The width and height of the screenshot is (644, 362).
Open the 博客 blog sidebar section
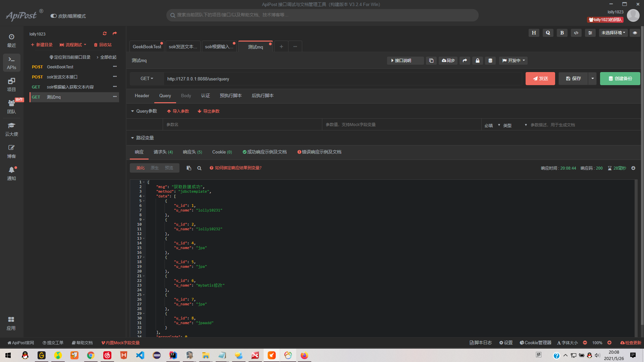pyautogui.click(x=11, y=152)
